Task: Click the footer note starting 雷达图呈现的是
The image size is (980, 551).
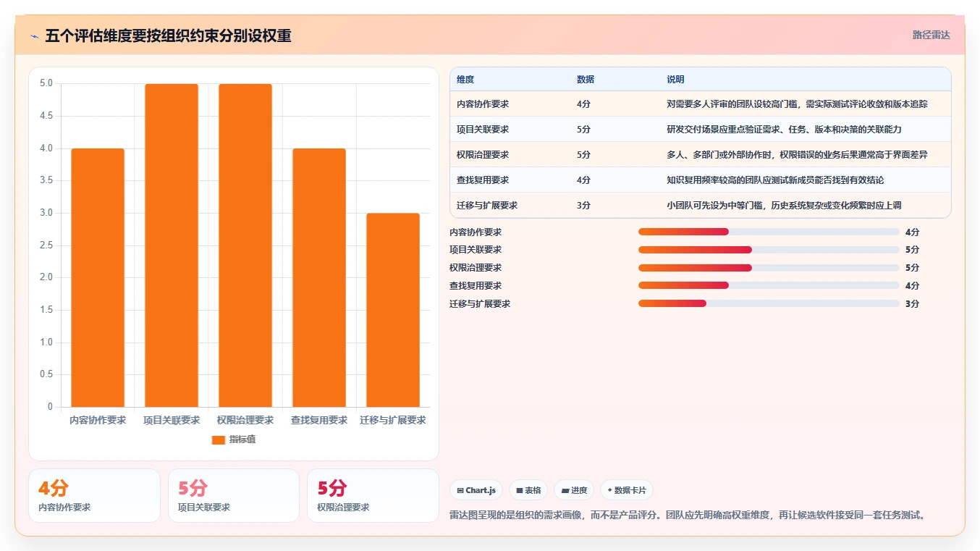Action: pyautogui.click(x=688, y=516)
